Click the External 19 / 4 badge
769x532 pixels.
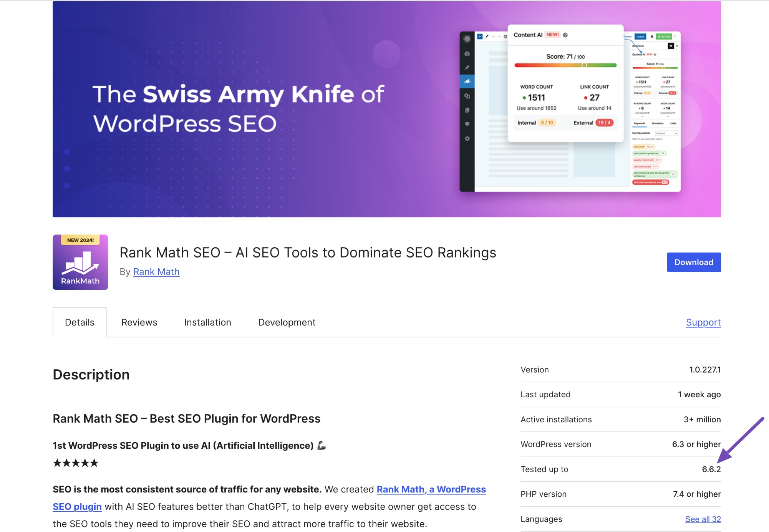pos(604,123)
